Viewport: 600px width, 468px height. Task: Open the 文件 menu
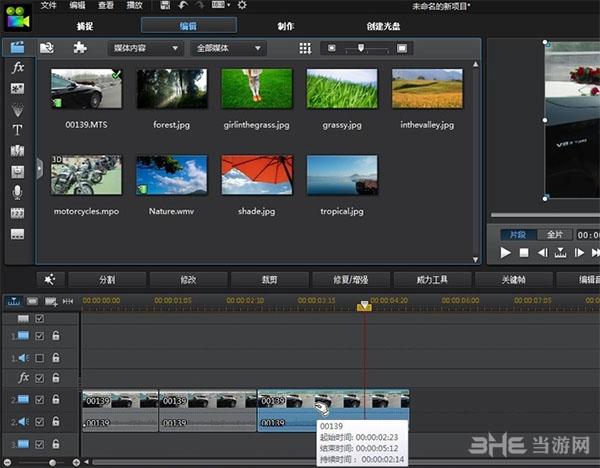click(49, 5)
